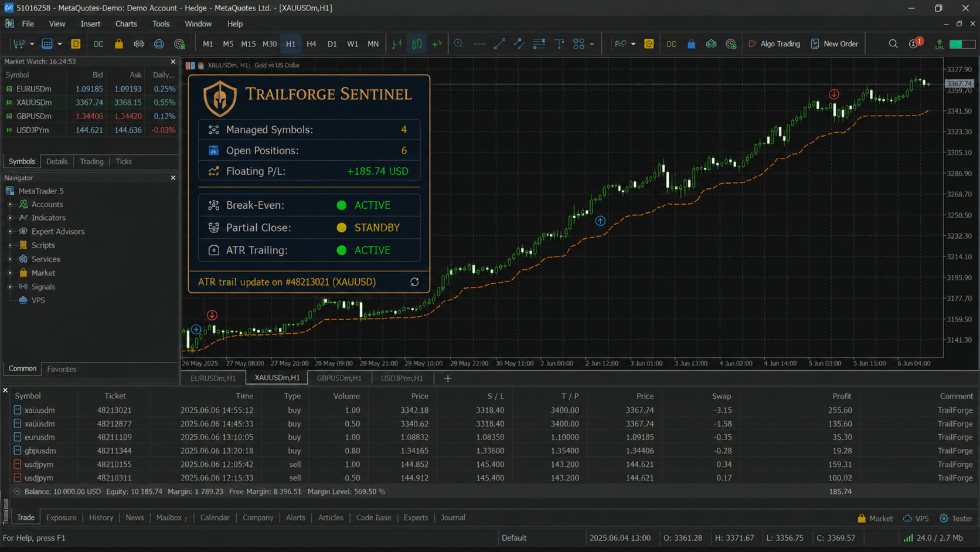The width and height of the screenshot is (980, 552).
Task: Sort positions by the Profit column header
Action: (842, 396)
